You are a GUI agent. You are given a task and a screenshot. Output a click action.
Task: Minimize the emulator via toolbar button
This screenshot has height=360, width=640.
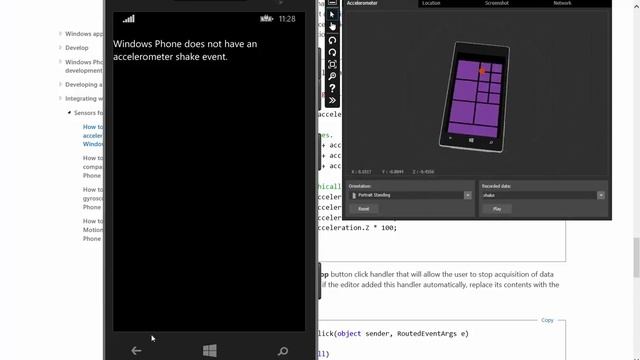click(332, 3)
